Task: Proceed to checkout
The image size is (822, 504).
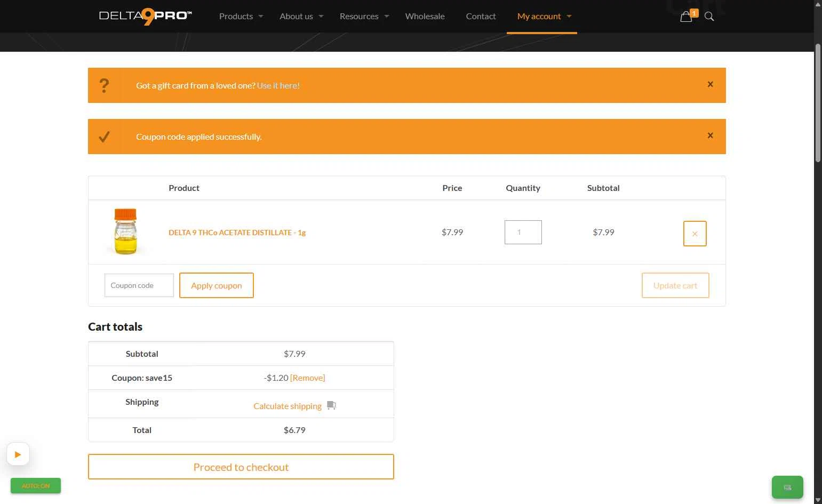Action: [x=241, y=467]
